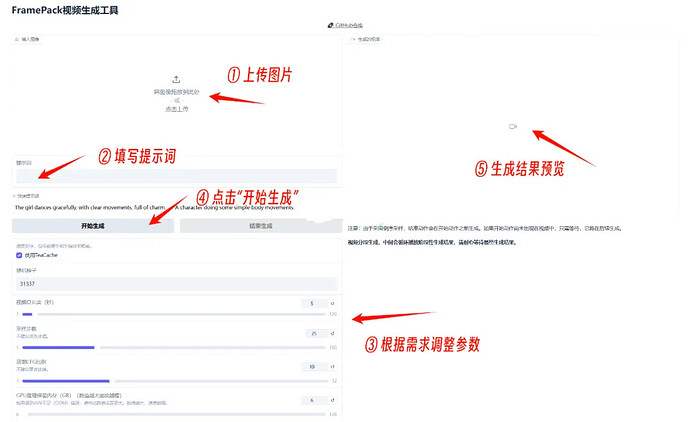Image resolution: width=690 pixels, height=422 pixels.
Task: Reset the video length slider via its icon
Action: (333, 303)
